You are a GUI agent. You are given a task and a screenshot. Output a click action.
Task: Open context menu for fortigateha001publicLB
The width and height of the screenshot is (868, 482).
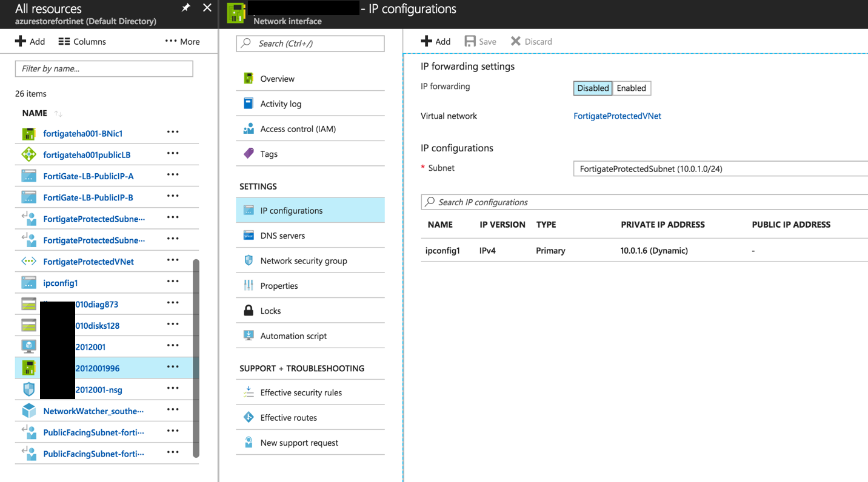point(173,154)
